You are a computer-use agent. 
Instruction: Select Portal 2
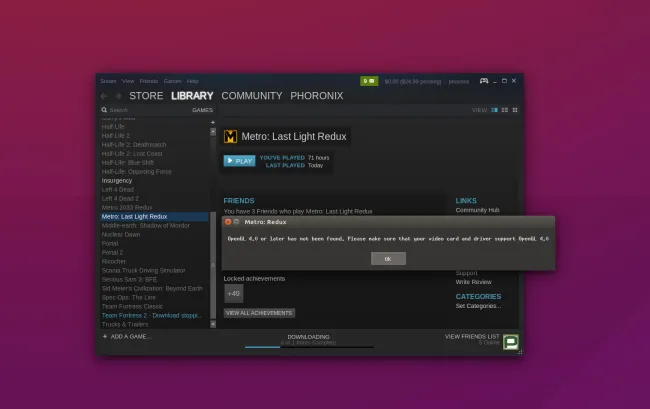click(x=112, y=252)
